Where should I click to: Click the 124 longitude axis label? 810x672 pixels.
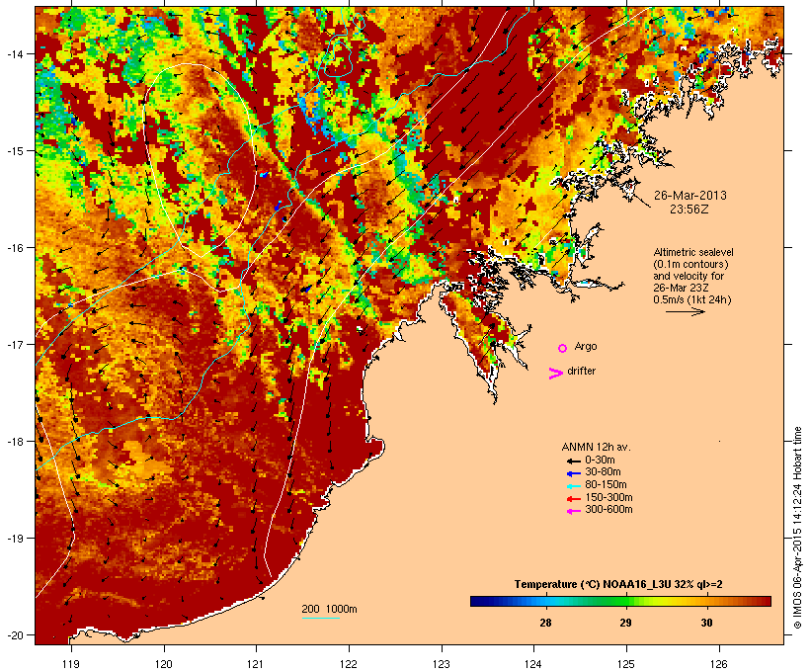pyautogui.click(x=533, y=664)
